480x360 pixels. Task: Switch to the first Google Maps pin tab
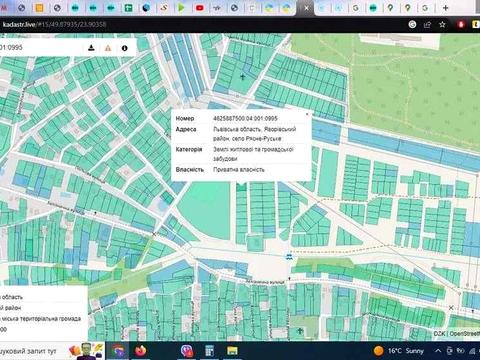[x=390, y=8]
